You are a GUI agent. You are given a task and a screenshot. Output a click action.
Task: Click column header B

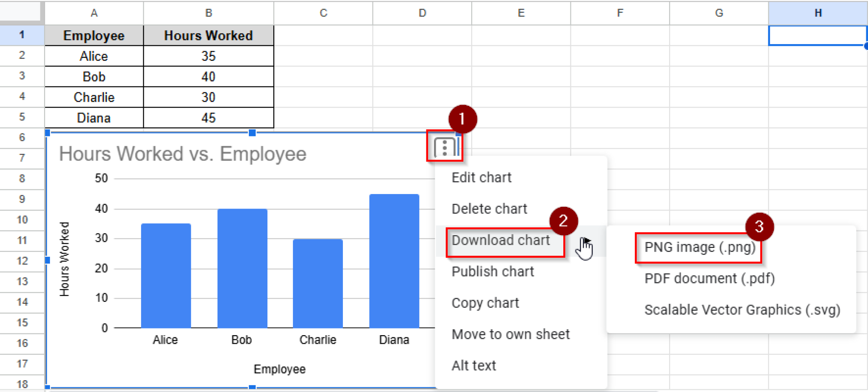coord(208,13)
